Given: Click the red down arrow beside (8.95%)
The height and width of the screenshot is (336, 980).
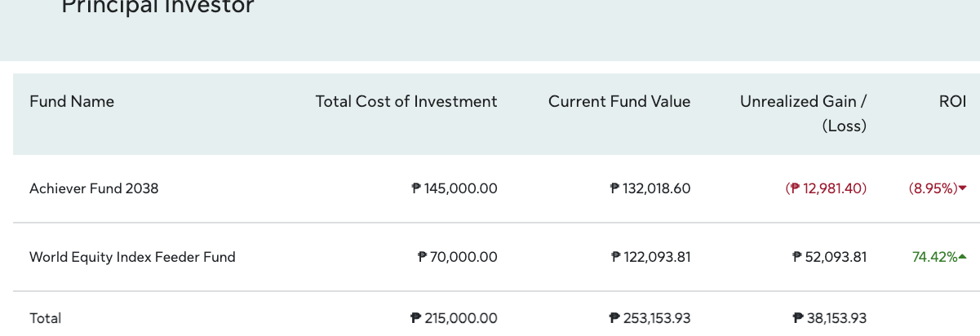Looking at the screenshot, I should (x=963, y=188).
